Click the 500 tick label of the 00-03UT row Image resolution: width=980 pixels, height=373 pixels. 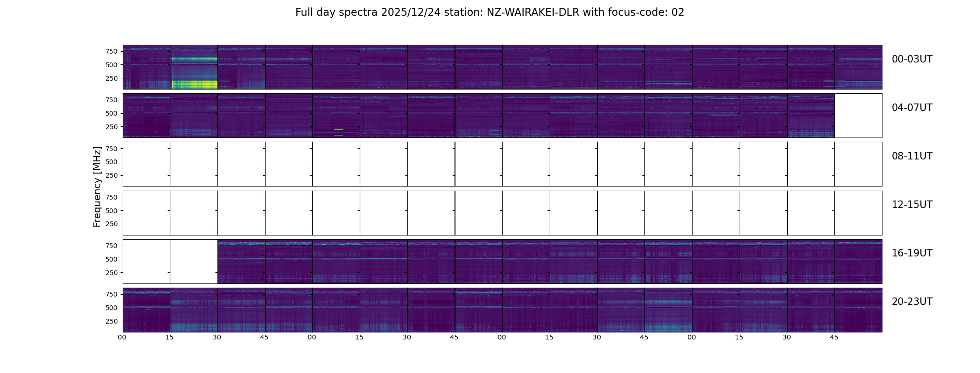(112, 65)
